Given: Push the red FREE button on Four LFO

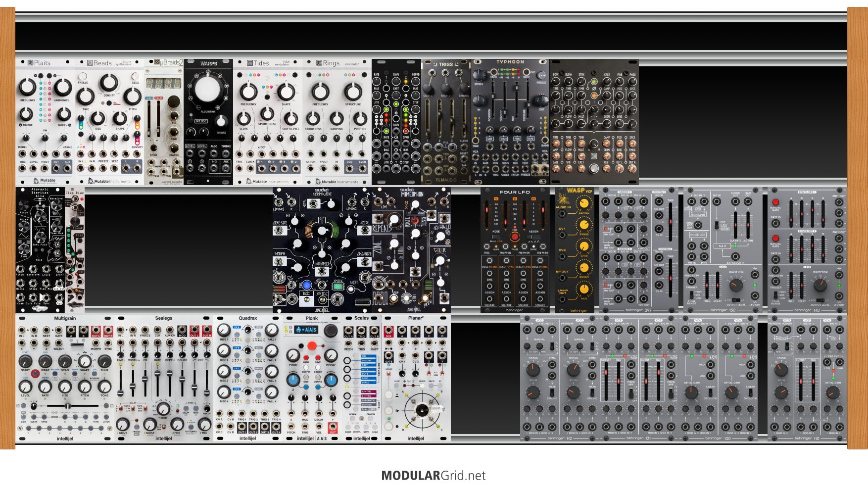Looking at the screenshot, I should pyautogui.click(x=515, y=237).
